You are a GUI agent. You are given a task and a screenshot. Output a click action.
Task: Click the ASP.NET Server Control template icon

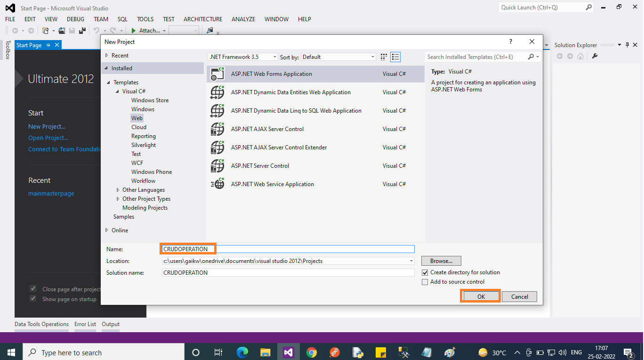(217, 166)
